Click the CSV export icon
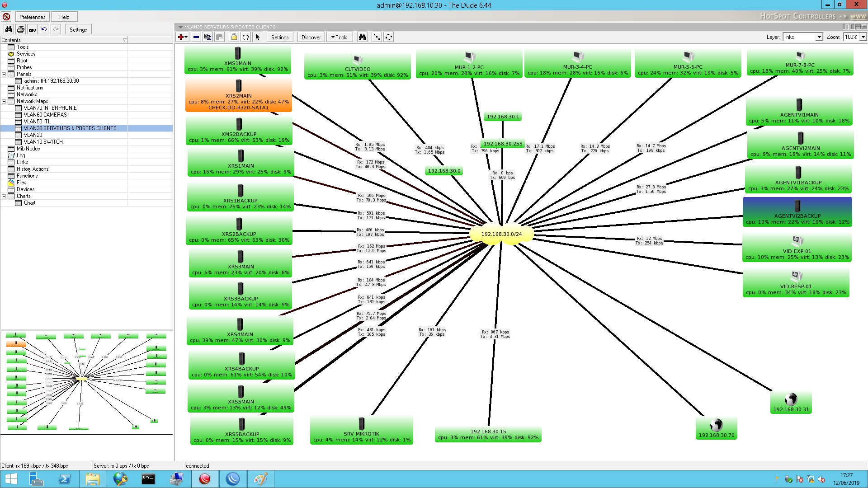 [x=32, y=29]
